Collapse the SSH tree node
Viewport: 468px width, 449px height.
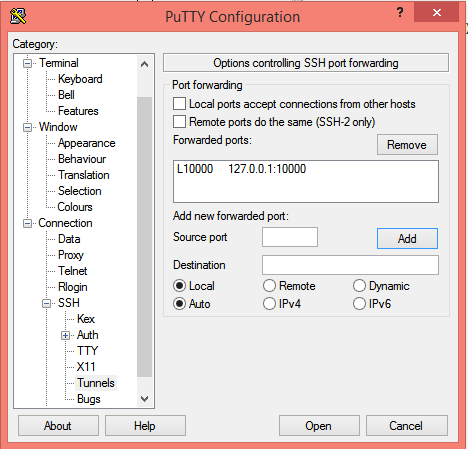click(x=47, y=303)
